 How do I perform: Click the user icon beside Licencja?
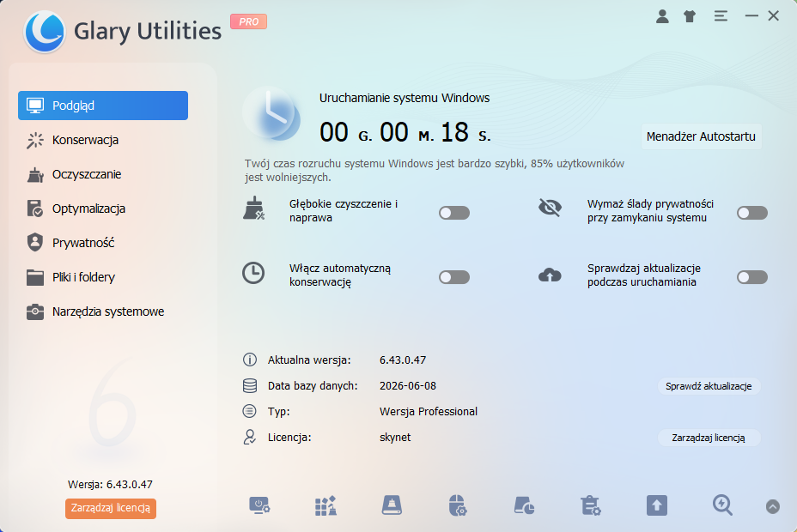tap(250, 437)
